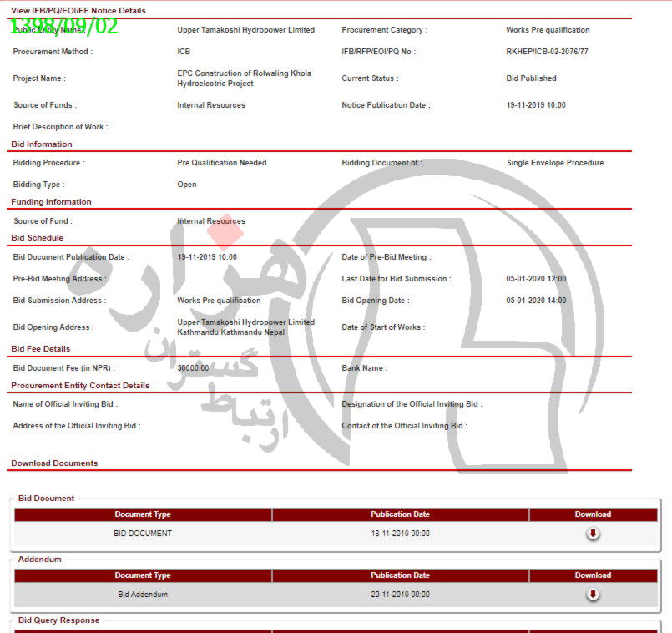
Task: Click the Addendum section title
Action: coord(39,560)
